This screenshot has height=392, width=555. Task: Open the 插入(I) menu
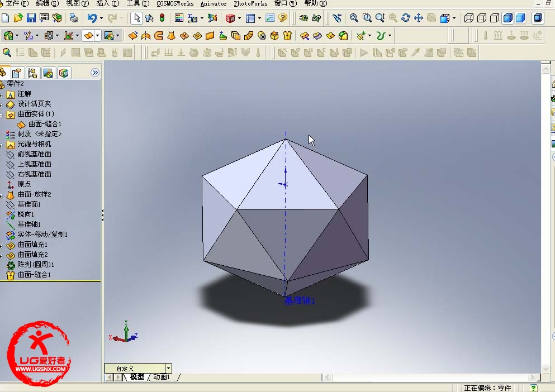point(108,3)
